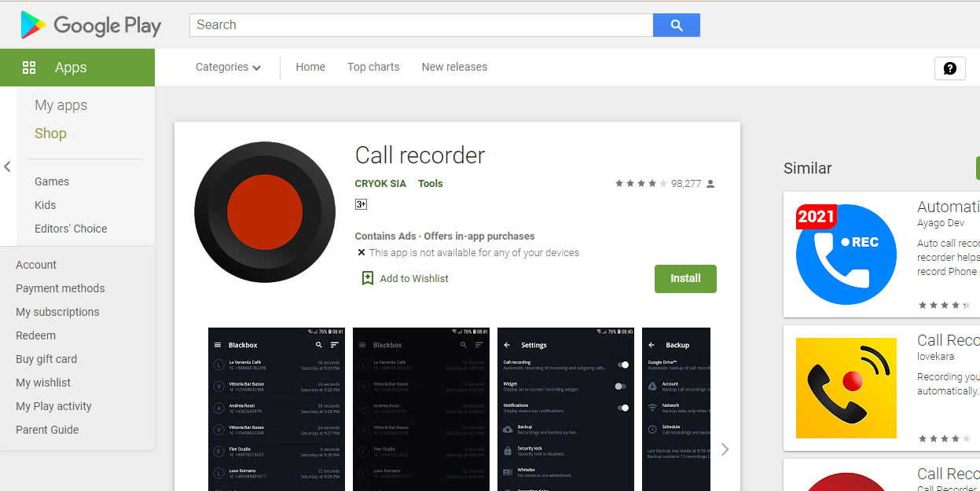The width and height of the screenshot is (980, 491).
Task: Open New releases
Action: pos(454,68)
